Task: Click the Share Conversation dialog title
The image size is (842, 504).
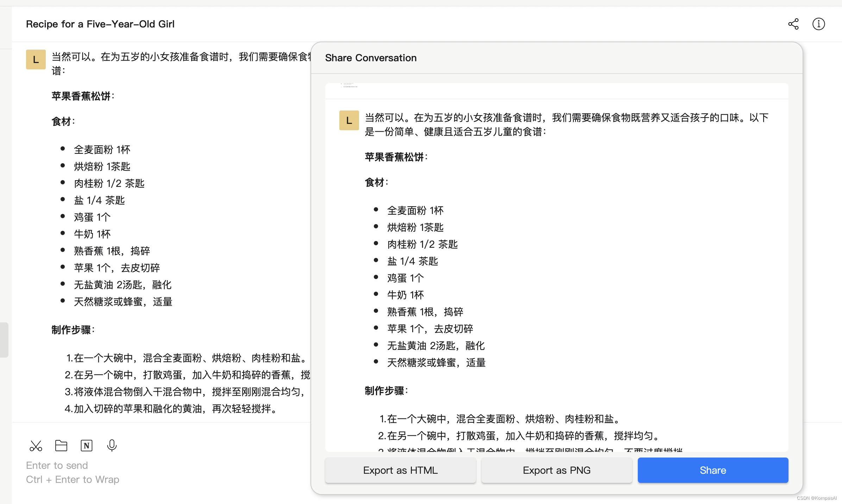Action: pos(371,58)
